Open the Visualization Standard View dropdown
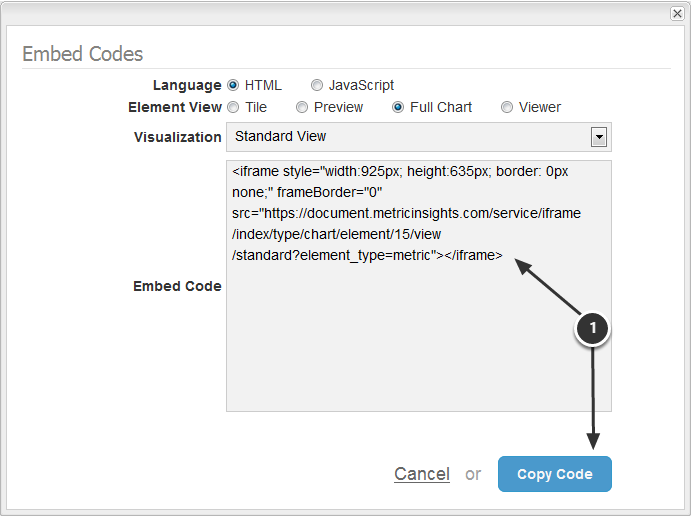The image size is (691, 516). pos(419,137)
